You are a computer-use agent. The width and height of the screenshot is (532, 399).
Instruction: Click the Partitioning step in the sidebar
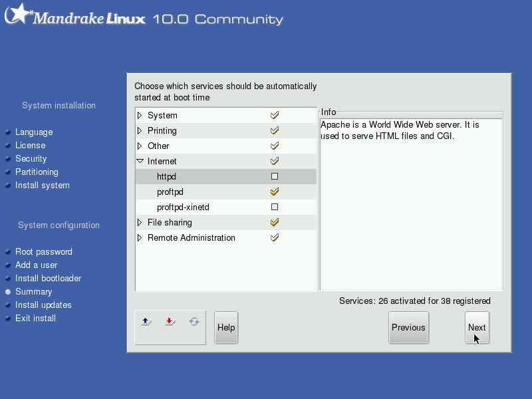point(37,172)
